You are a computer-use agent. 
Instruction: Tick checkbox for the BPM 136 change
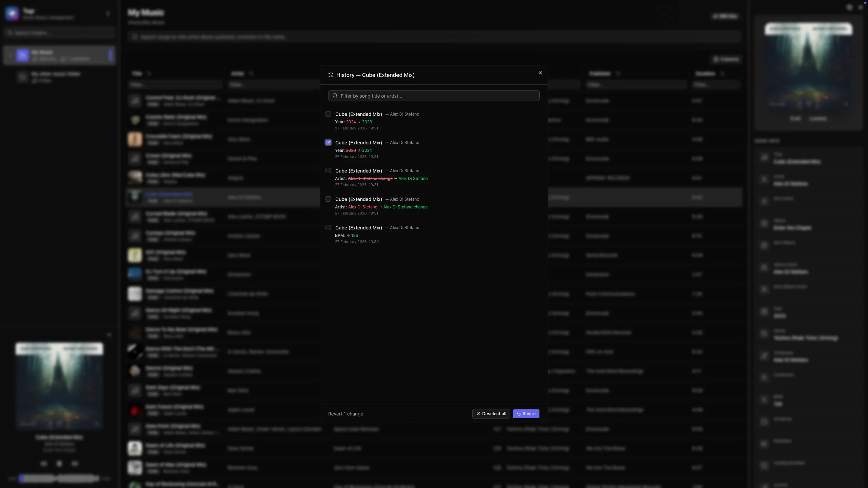tap(328, 227)
